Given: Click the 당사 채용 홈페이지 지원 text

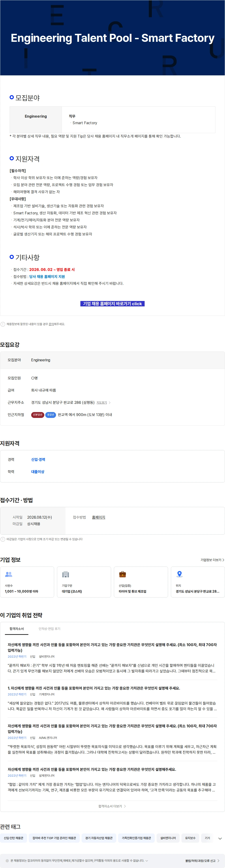Looking at the screenshot, I should point(47,277).
